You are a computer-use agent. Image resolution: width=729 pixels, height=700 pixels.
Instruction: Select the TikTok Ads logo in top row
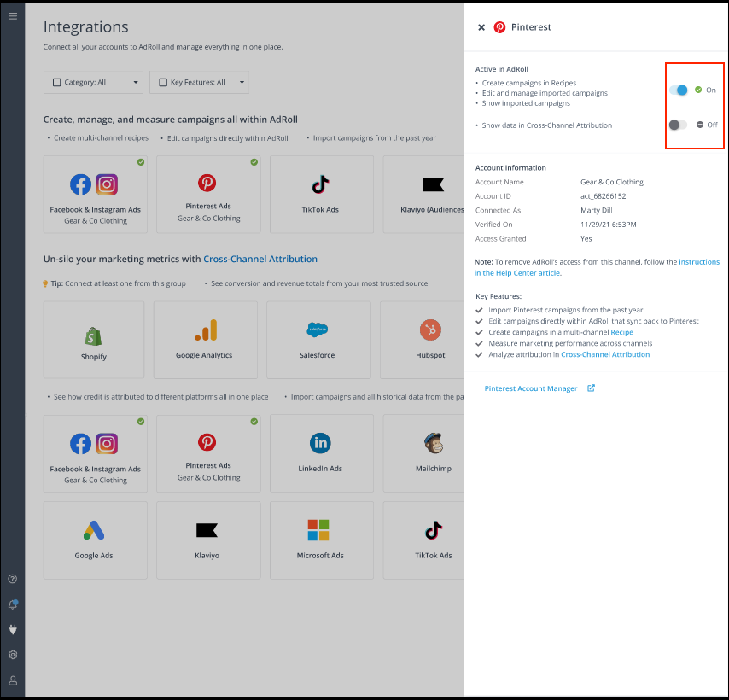(320, 184)
